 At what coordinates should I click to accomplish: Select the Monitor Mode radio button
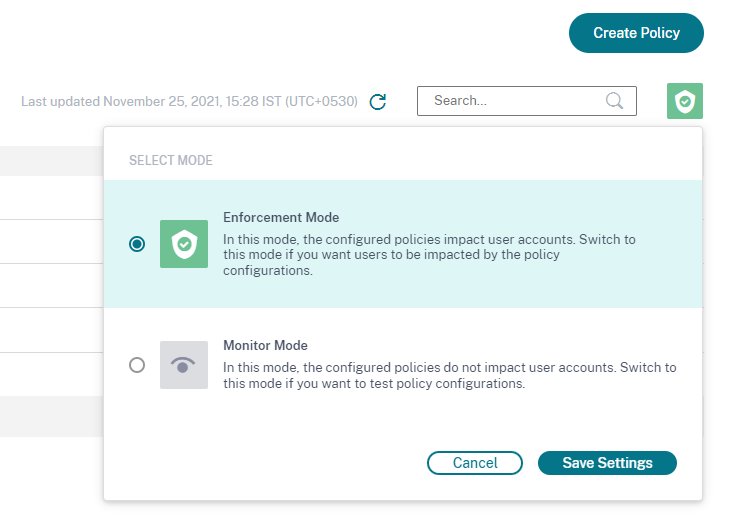(x=137, y=365)
